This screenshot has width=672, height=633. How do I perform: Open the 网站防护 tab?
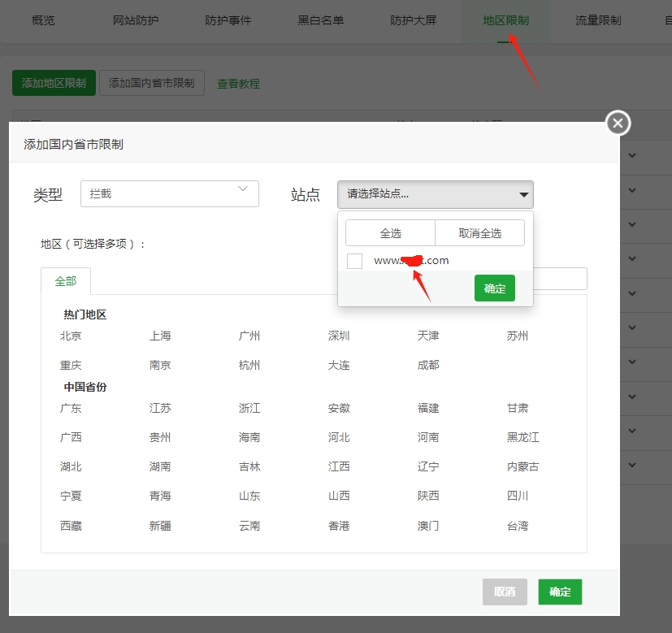coord(136,20)
